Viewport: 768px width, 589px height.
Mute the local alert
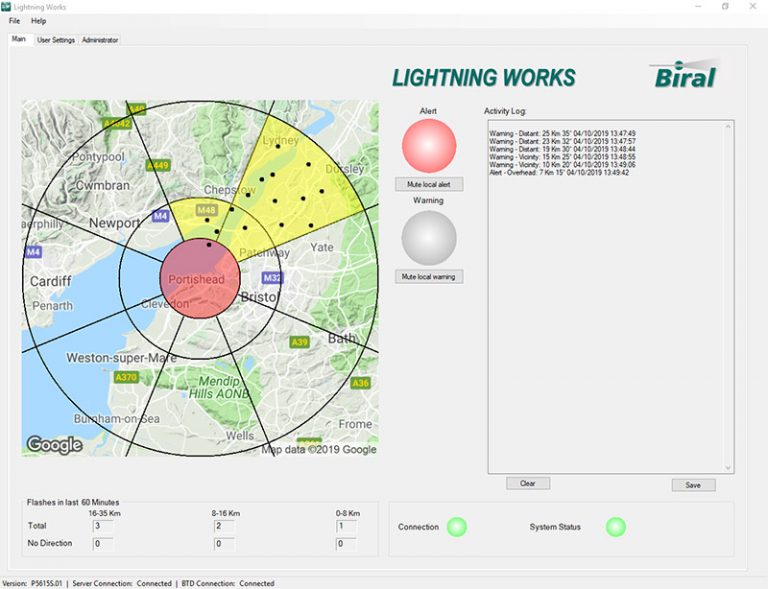click(429, 185)
